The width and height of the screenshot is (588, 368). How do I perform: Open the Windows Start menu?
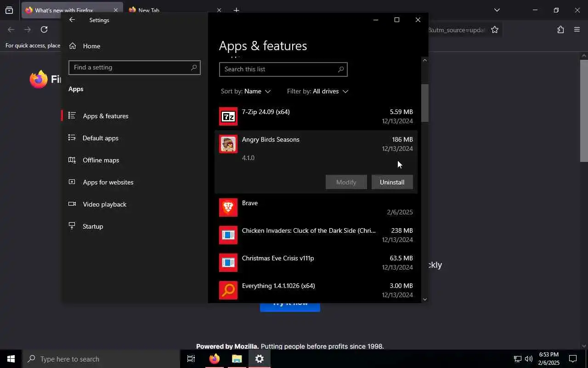pos(11,359)
